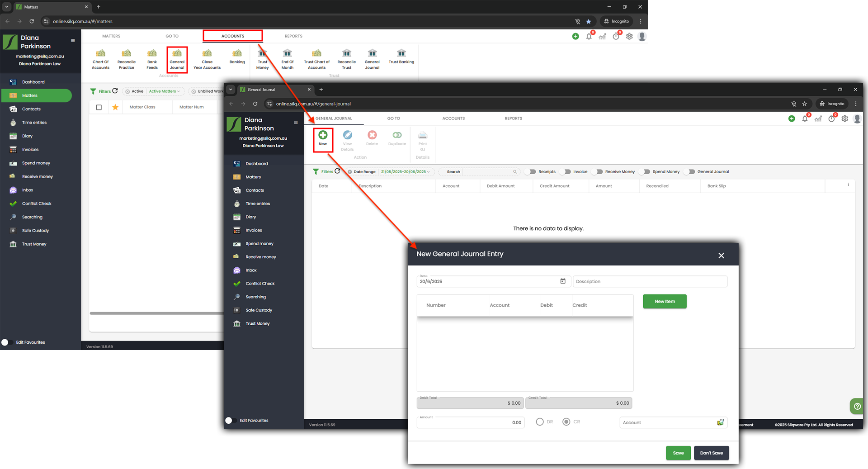Click the Save button
Viewport: 868px width, 469px height.
[x=678, y=453]
